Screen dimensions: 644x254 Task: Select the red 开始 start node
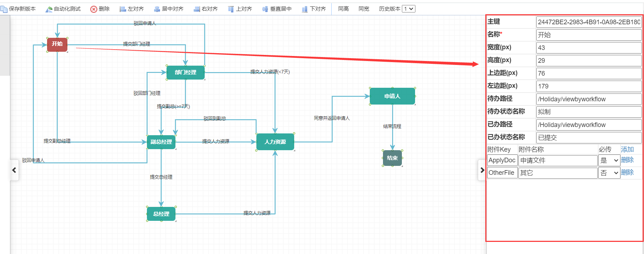57,44
